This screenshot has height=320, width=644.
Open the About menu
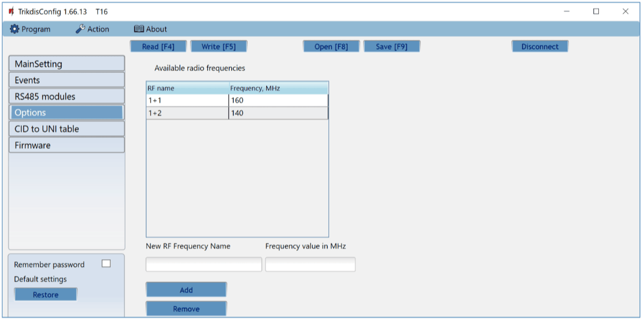[x=150, y=29]
